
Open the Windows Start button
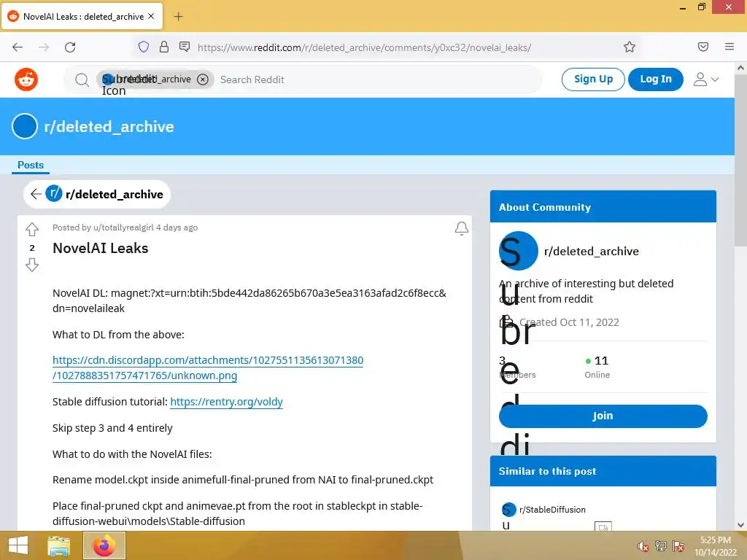(x=18, y=545)
